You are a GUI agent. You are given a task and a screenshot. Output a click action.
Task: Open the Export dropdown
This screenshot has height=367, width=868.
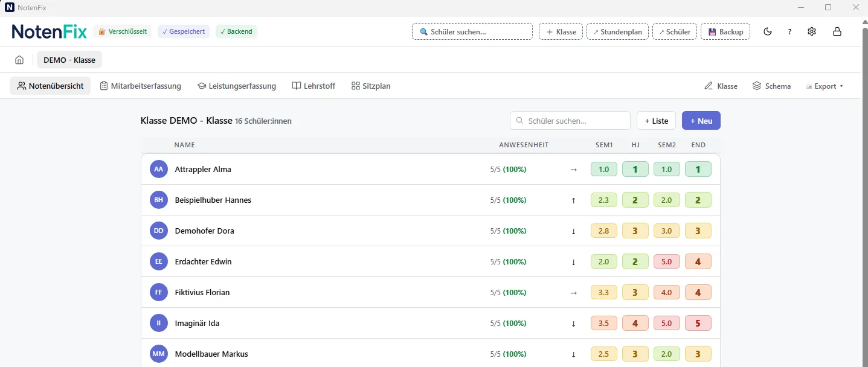tap(825, 86)
